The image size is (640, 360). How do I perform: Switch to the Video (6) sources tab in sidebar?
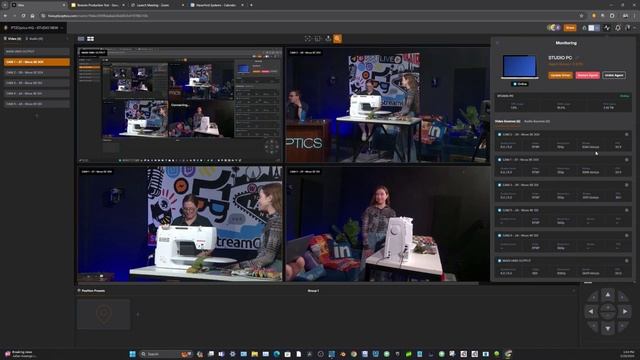(x=13, y=39)
